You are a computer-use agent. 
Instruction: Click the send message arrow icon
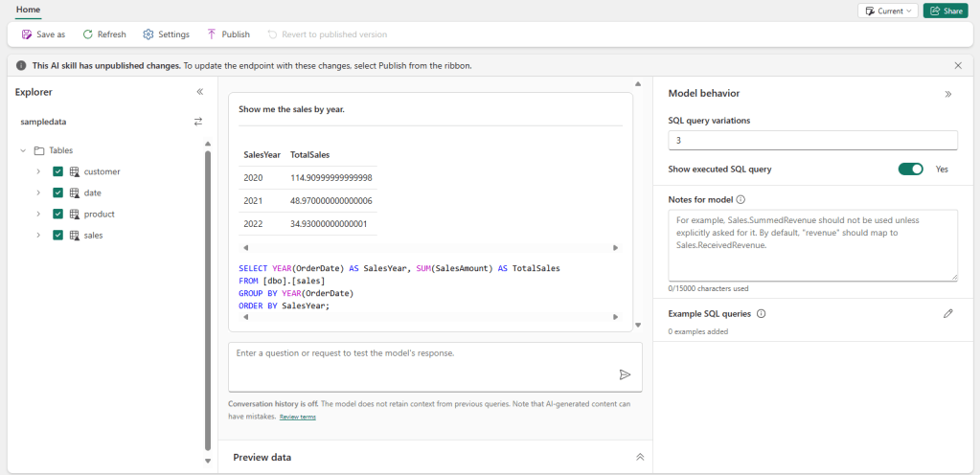point(625,374)
